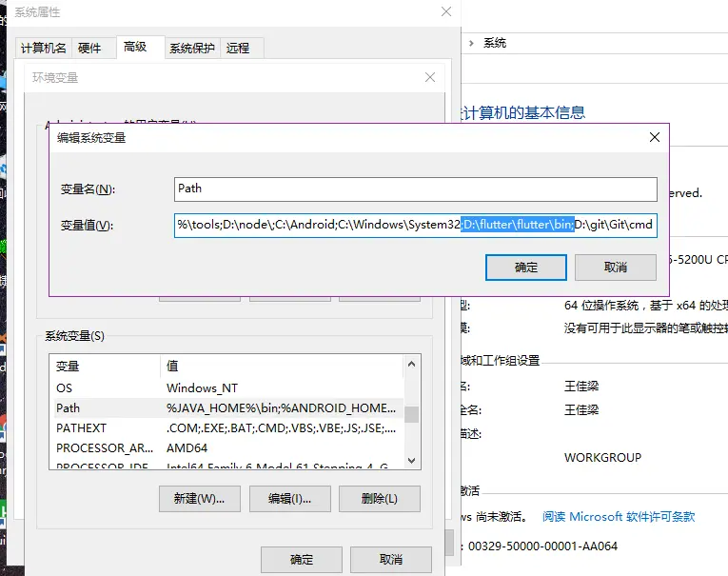
Task: Click the AMD64 value cell
Action: [x=187, y=447]
